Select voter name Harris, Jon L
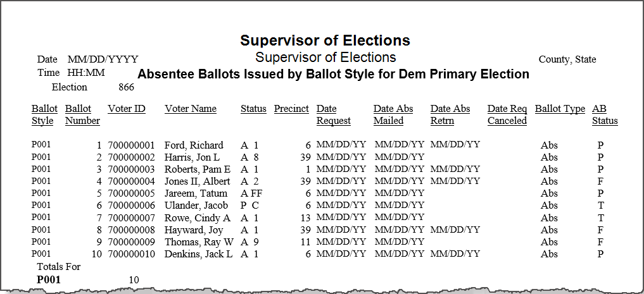644x294 pixels. tap(192, 157)
